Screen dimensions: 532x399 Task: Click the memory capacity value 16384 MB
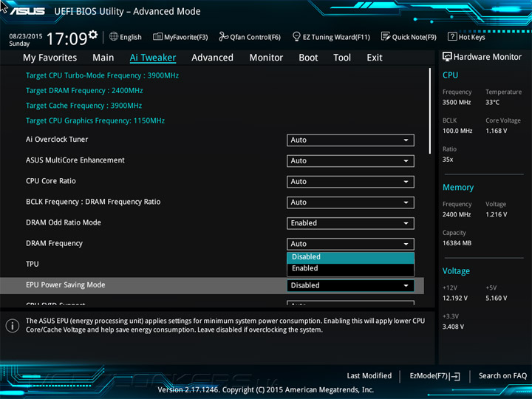[457, 243]
